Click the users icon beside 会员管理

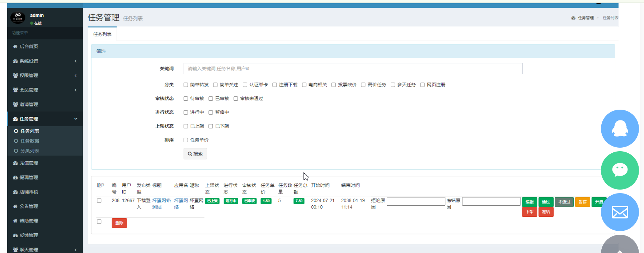point(15,90)
